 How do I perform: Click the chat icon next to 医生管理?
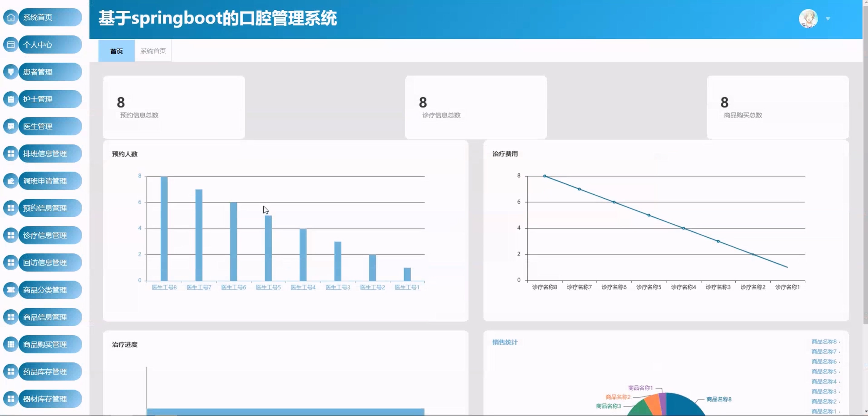[11, 127]
